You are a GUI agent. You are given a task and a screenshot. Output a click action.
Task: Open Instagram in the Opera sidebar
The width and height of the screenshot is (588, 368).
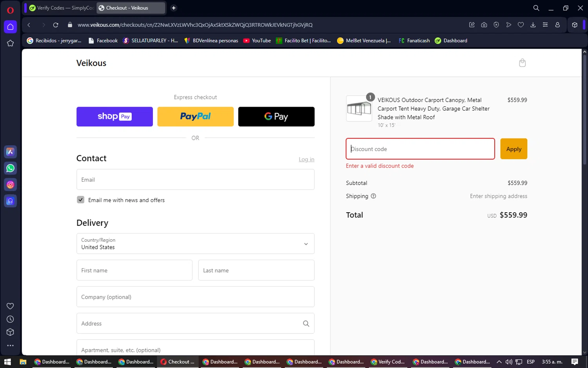[x=10, y=184]
